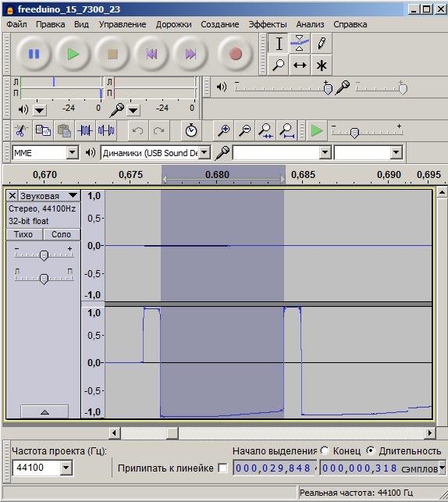Open the empty recording device dropdown

[325, 153]
